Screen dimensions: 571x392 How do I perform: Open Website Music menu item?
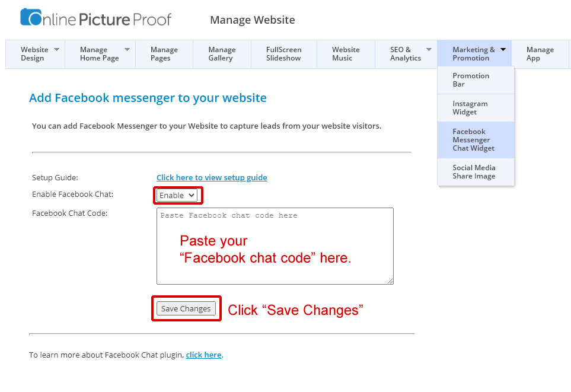pyautogui.click(x=346, y=54)
